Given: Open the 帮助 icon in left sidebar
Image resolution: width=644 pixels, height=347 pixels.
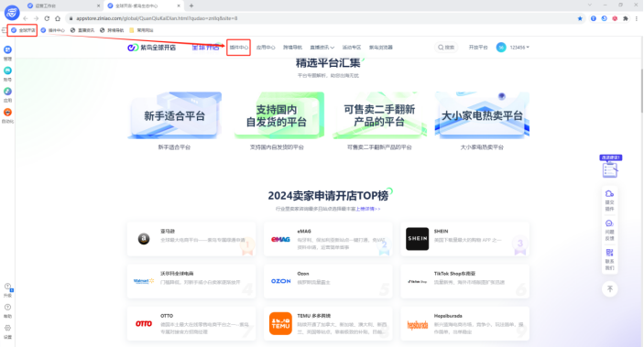Looking at the screenshot, I should [7, 307].
